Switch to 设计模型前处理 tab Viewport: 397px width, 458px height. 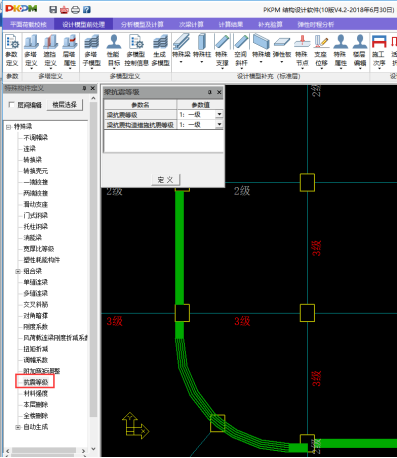[84, 24]
